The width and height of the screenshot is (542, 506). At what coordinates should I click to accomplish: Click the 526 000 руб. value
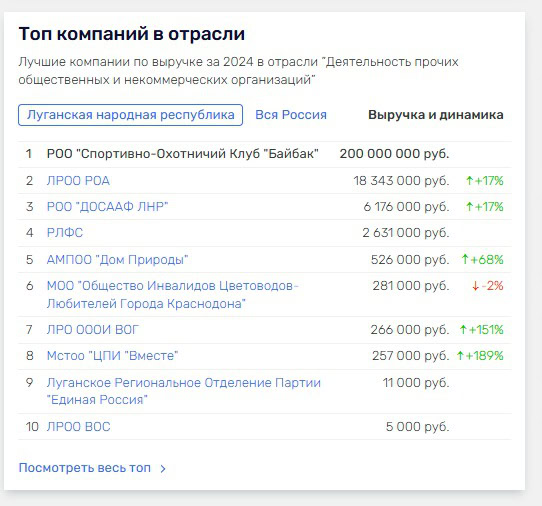410,260
